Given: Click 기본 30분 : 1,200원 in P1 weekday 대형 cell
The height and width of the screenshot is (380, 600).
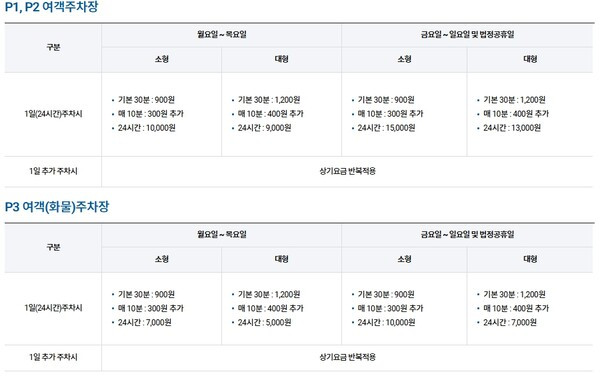Looking at the screenshot, I should [x=269, y=100].
